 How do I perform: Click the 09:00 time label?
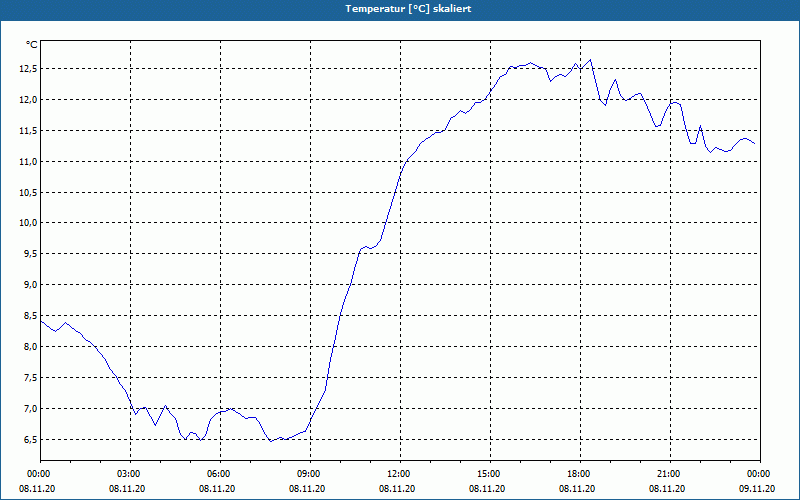pyautogui.click(x=310, y=474)
